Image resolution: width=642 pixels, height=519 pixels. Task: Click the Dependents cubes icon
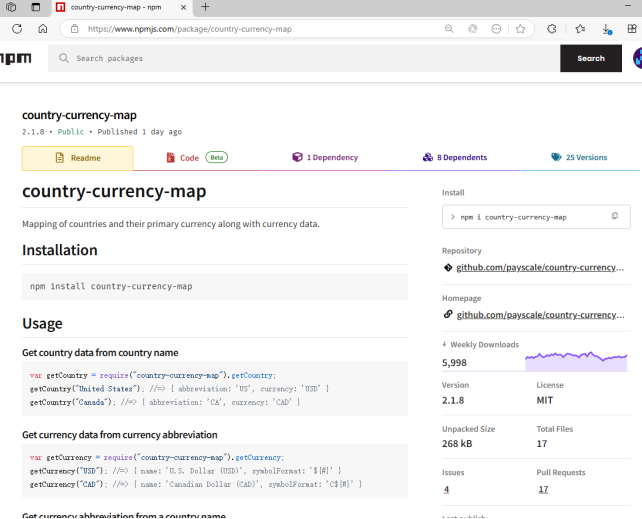point(427,157)
